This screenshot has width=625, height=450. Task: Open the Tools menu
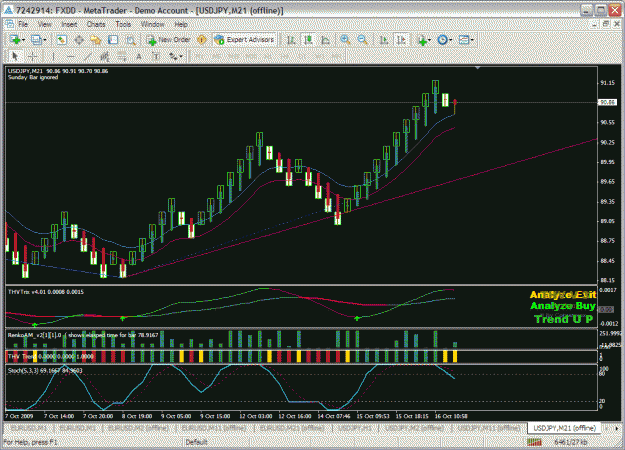pos(123,24)
